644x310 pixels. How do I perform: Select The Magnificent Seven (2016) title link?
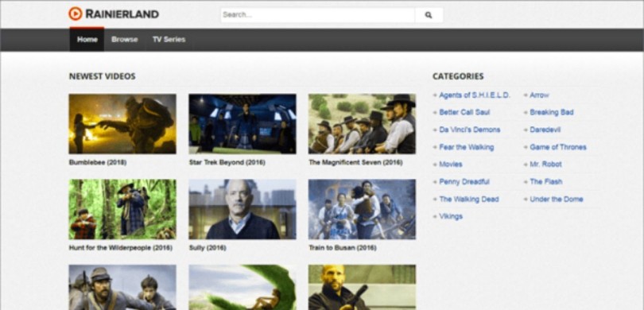point(355,163)
